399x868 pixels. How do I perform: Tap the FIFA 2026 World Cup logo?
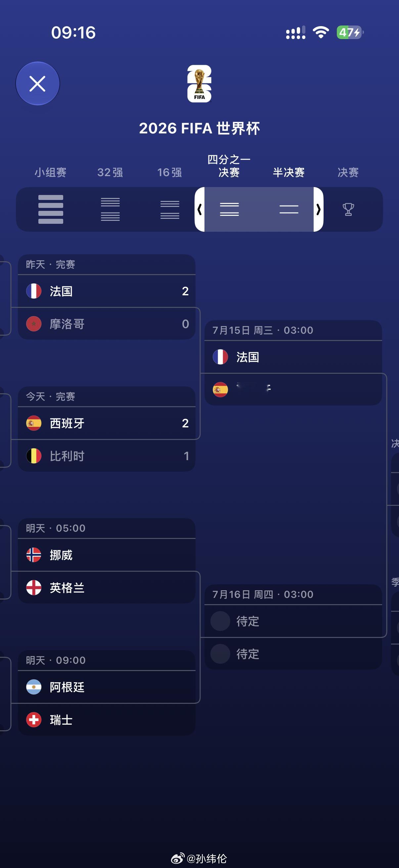tap(199, 83)
